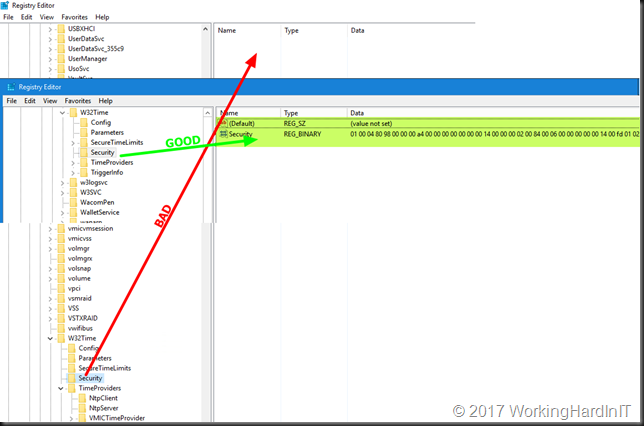The image size is (644, 426).
Task: Expand SecureTimeLimits in the front window
Action: [x=73, y=143]
